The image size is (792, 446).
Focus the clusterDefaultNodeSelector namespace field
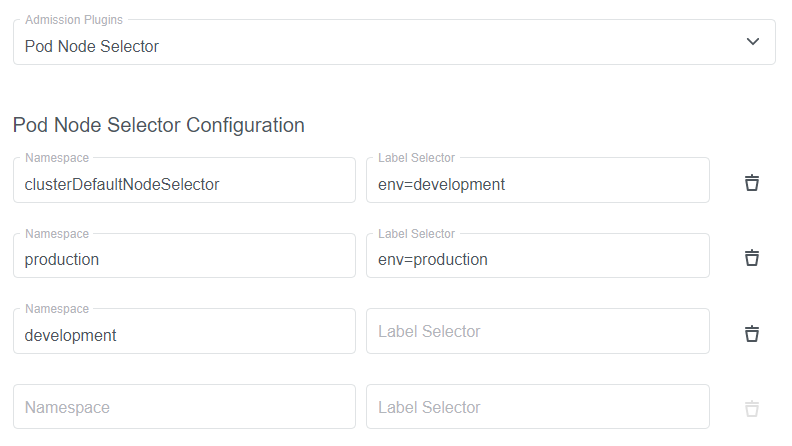click(x=184, y=184)
